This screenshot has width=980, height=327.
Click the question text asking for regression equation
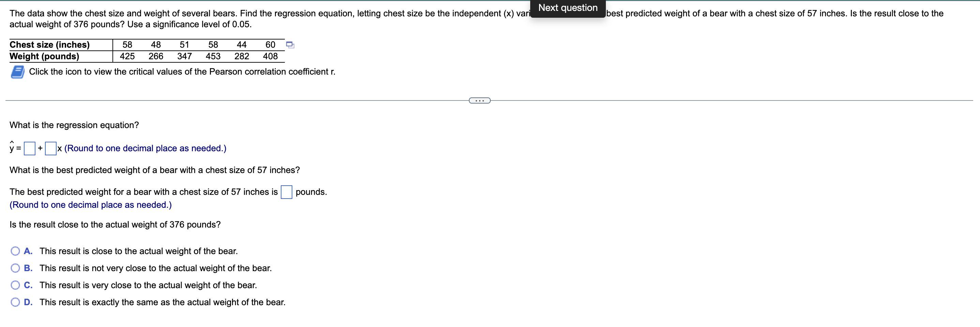click(x=74, y=125)
